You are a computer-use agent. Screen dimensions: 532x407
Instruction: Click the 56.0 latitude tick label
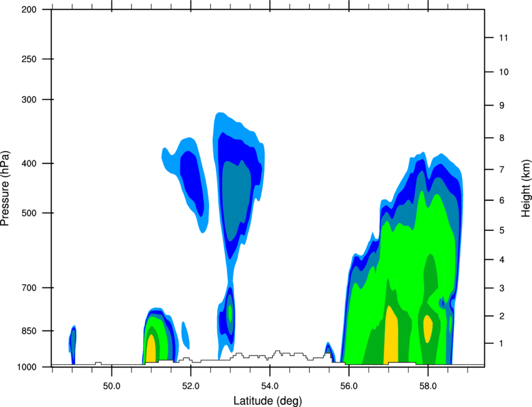pyautogui.click(x=349, y=386)
